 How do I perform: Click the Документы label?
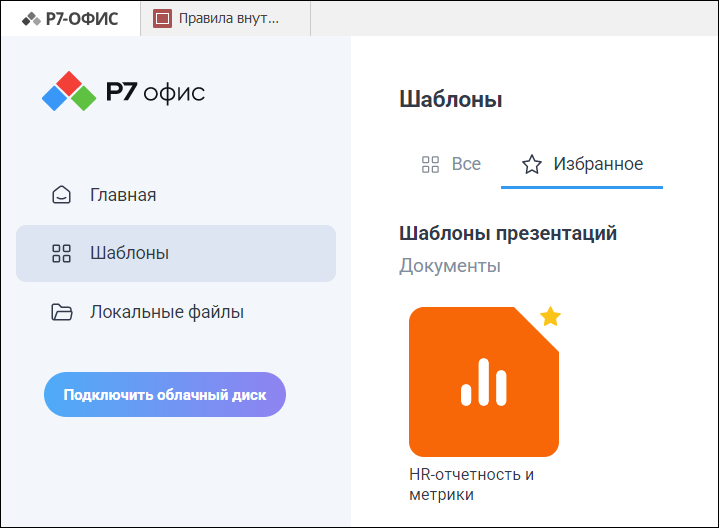pyautogui.click(x=450, y=266)
